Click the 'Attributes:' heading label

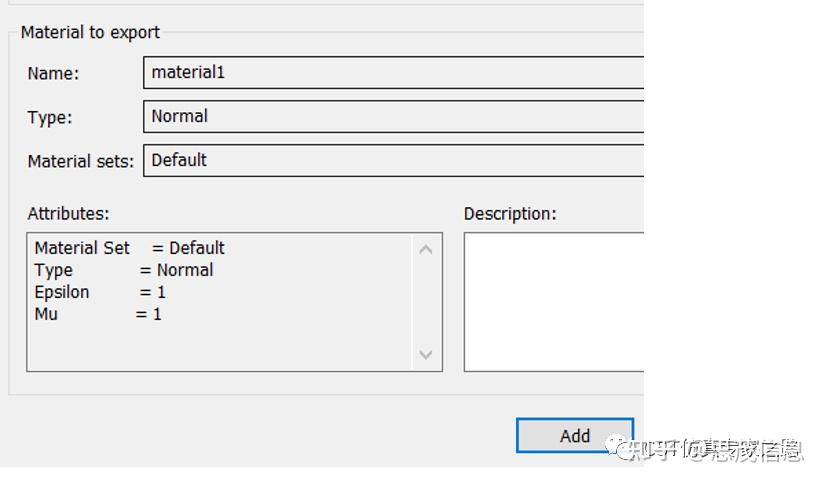[68, 213]
